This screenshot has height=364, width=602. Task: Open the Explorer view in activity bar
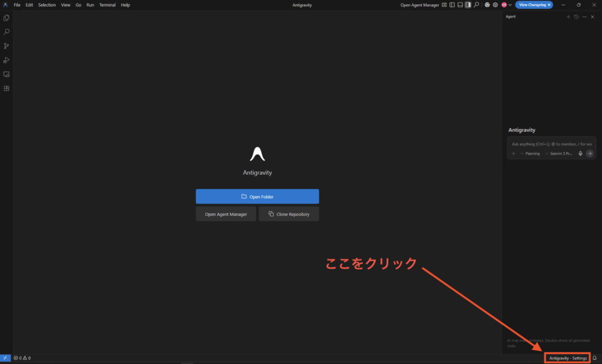tap(6, 18)
